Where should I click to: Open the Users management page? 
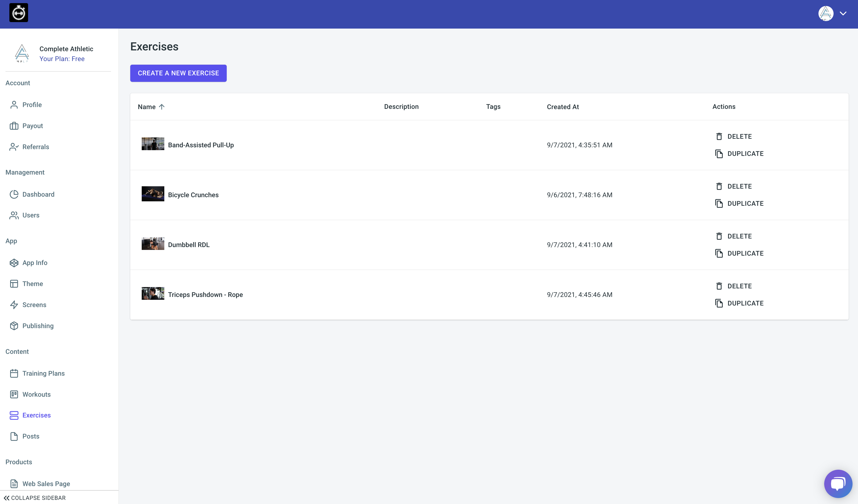(31, 215)
